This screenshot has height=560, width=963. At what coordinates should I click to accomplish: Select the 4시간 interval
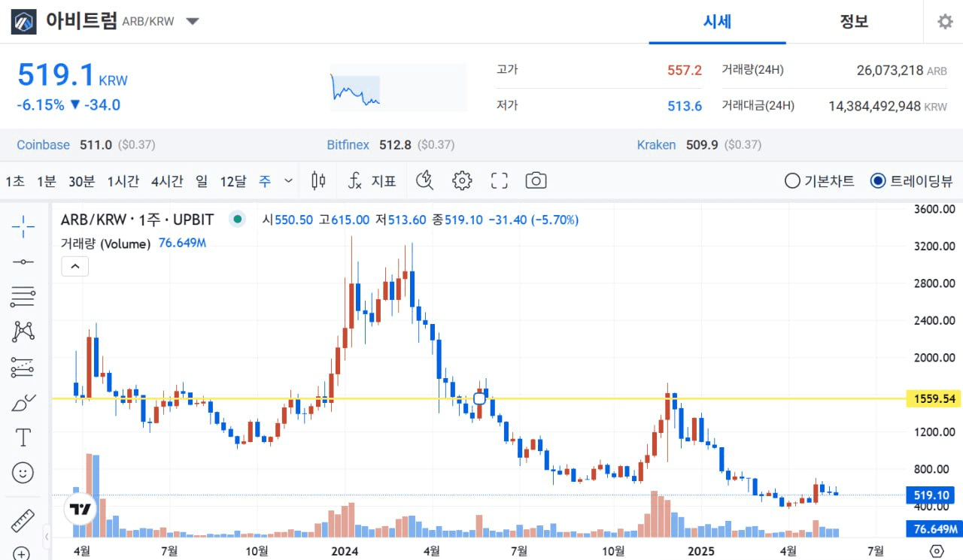(x=167, y=181)
